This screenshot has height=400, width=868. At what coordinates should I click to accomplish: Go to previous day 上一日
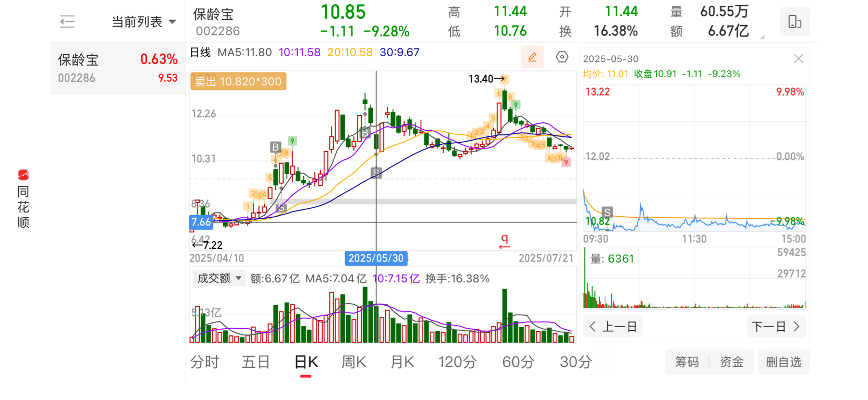[x=613, y=327]
